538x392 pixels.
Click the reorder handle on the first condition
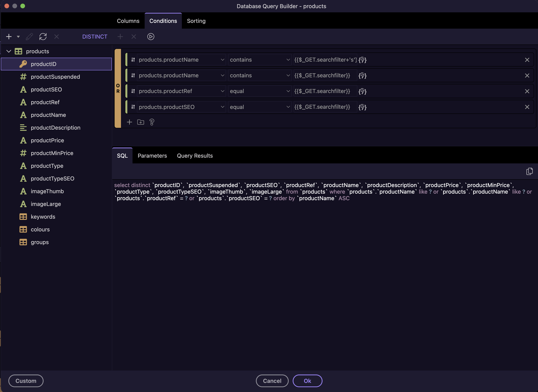click(x=133, y=60)
